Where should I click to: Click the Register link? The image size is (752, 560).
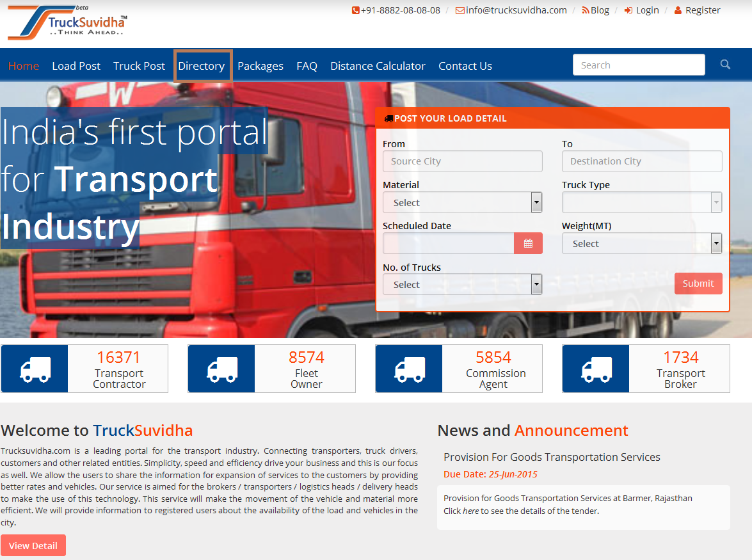click(x=697, y=10)
